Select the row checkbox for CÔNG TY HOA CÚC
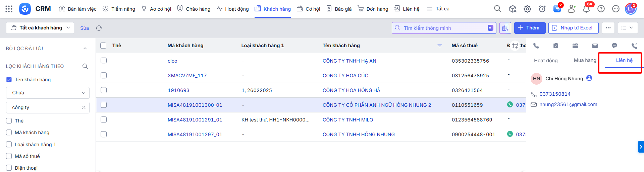This screenshot has width=644, height=172. coord(104,76)
